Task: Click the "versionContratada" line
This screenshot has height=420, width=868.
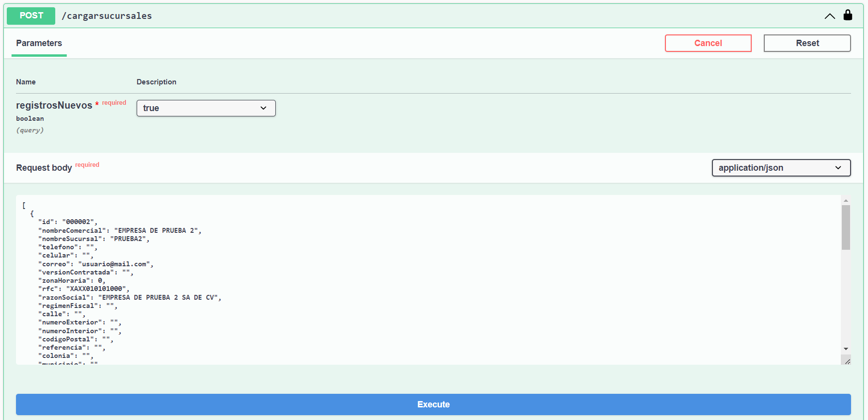Action: click(x=86, y=272)
